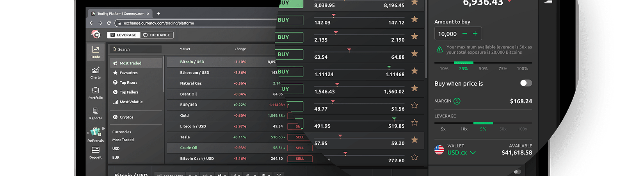The width and height of the screenshot is (644, 176).
Task: Set exposure slider to 50%
Action: pyautogui.click(x=483, y=68)
